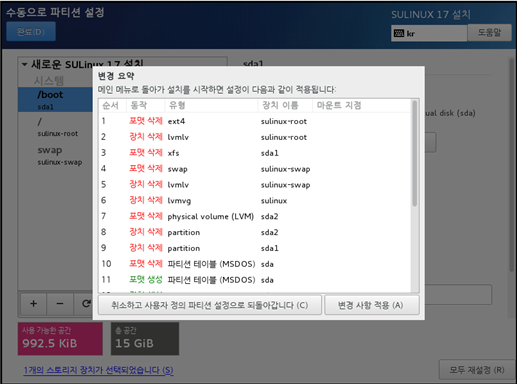Select row 3 xfs sda1
The image size is (517, 388).
pyautogui.click(x=255, y=153)
